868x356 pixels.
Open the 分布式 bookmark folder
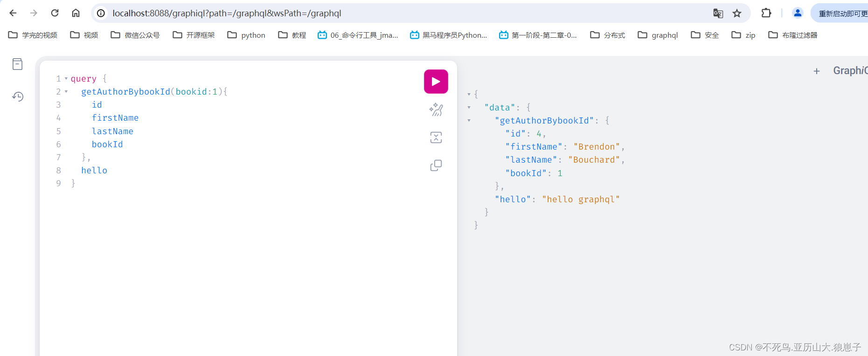point(608,35)
